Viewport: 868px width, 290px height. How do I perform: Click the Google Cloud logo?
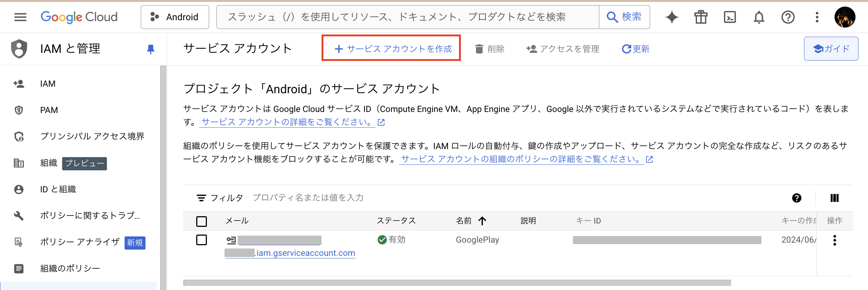click(x=79, y=17)
